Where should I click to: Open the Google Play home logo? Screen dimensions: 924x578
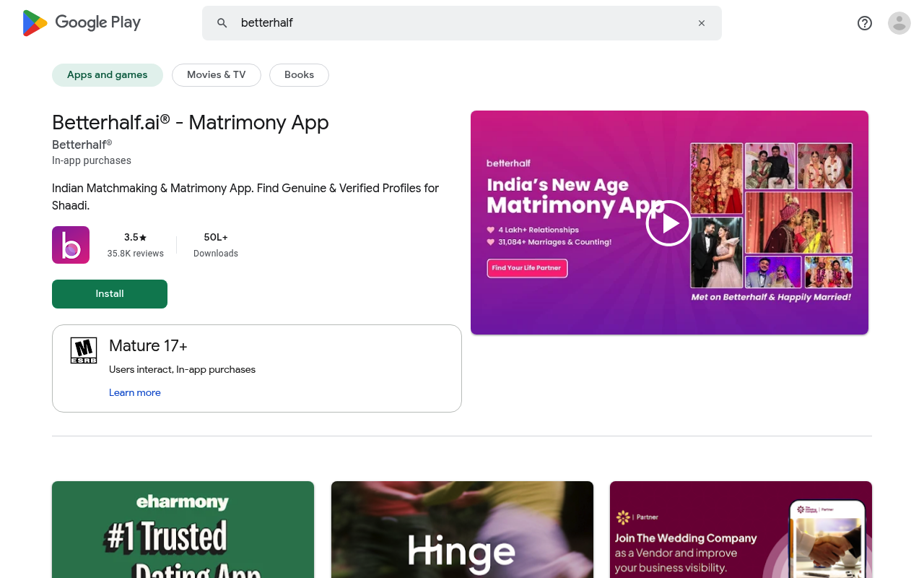click(82, 23)
